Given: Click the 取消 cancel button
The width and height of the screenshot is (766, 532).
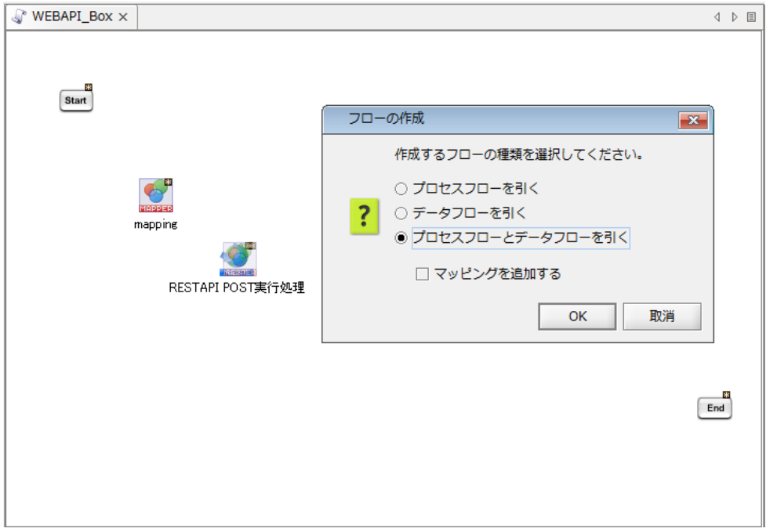Looking at the screenshot, I should click(662, 317).
